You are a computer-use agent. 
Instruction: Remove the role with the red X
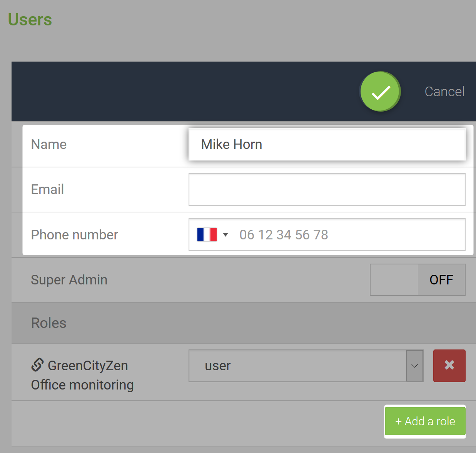(449, 366)
